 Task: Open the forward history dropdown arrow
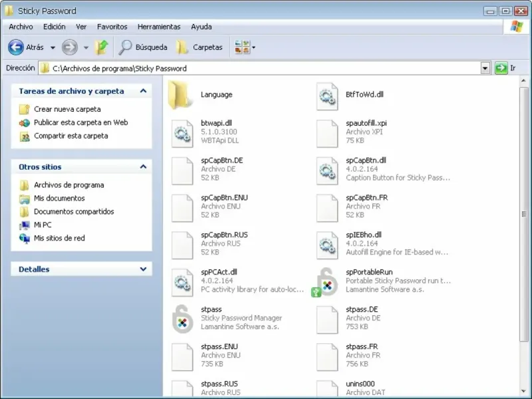(86, 47)
